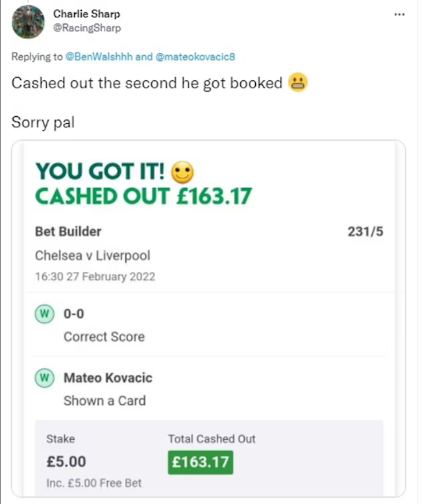Click the CASHED OUT £163.17 heading
The width and height of the screenshot is (422, 504).
pos(143,195)
